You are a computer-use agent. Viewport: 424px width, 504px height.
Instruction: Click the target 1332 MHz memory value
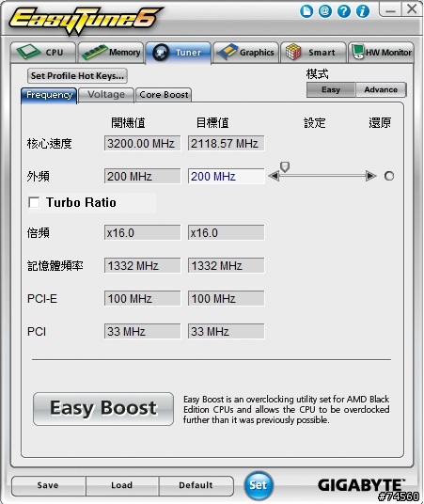[x=226, y=266]
